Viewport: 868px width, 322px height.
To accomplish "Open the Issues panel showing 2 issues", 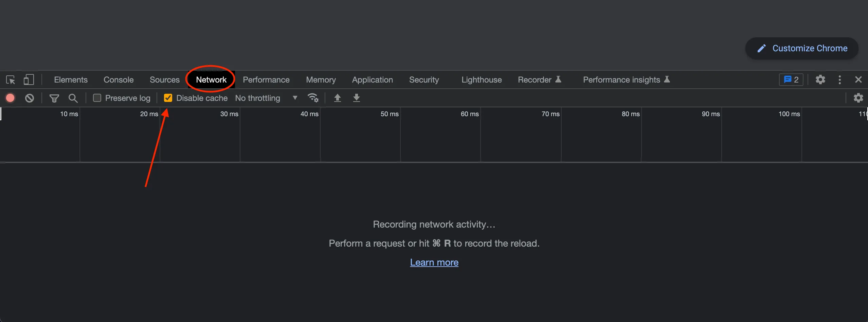I will click(790, 79).
